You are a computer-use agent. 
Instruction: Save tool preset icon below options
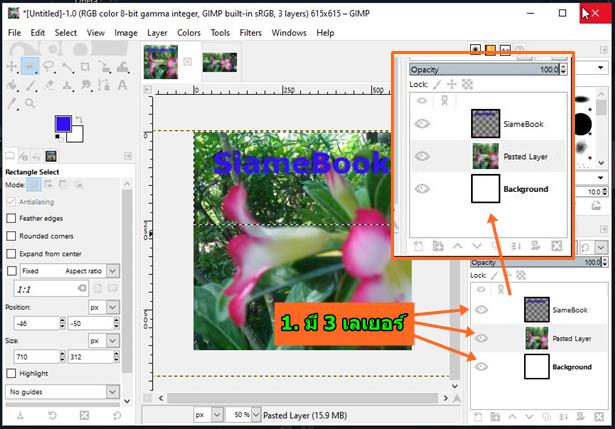click(x=20, y=416)
